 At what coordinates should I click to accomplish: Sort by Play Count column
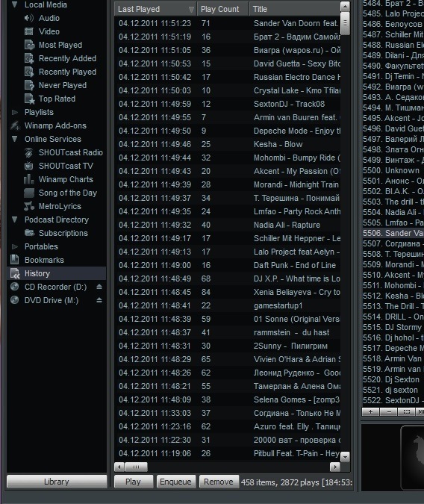click(x=222, y=9)
